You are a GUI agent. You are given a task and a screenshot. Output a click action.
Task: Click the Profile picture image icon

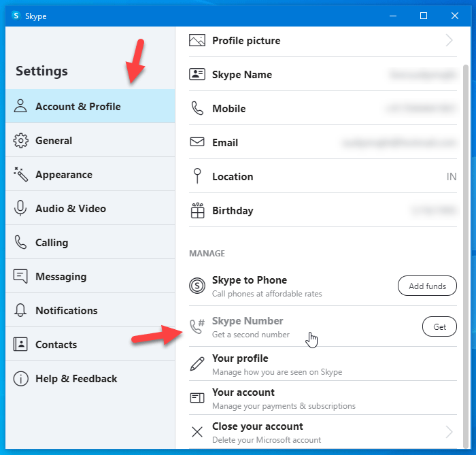(x=197, y=40)
